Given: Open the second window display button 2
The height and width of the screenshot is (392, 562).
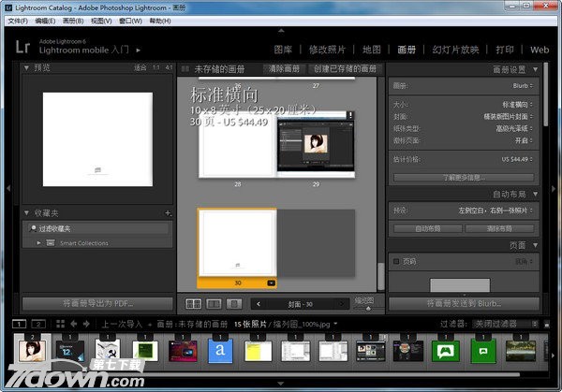Looking at the screenshot, I should click(x=39, y=324).
